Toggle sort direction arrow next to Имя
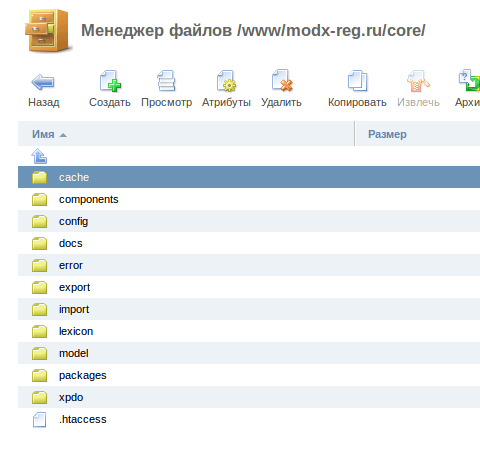This screenshot has height=464, width=480. [x=63, y=135]
